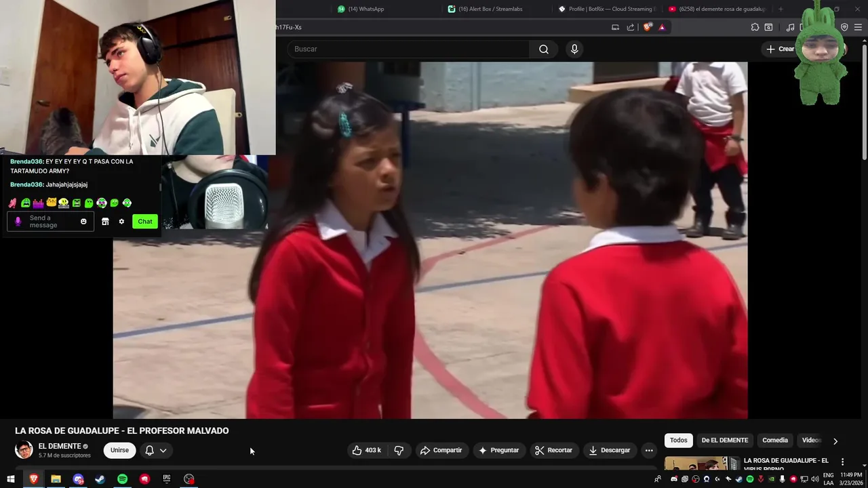Open Steam from the taskbar

tap(100, 479)
